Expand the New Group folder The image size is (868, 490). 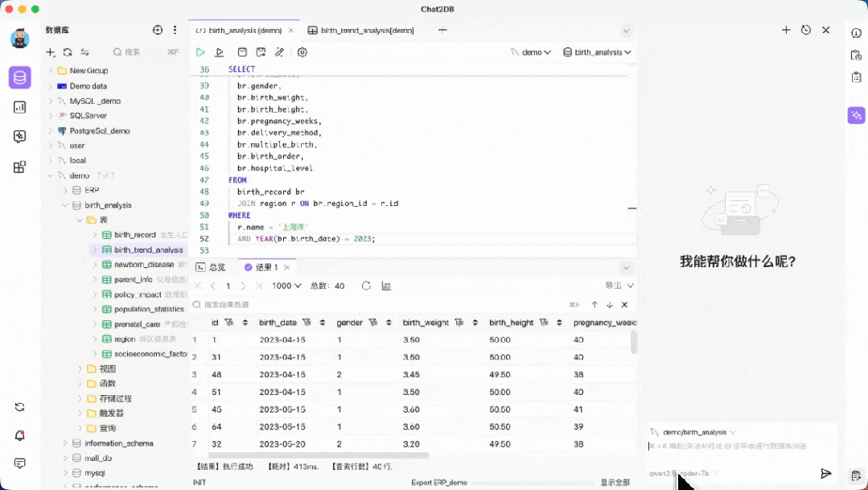pos(51,70)
